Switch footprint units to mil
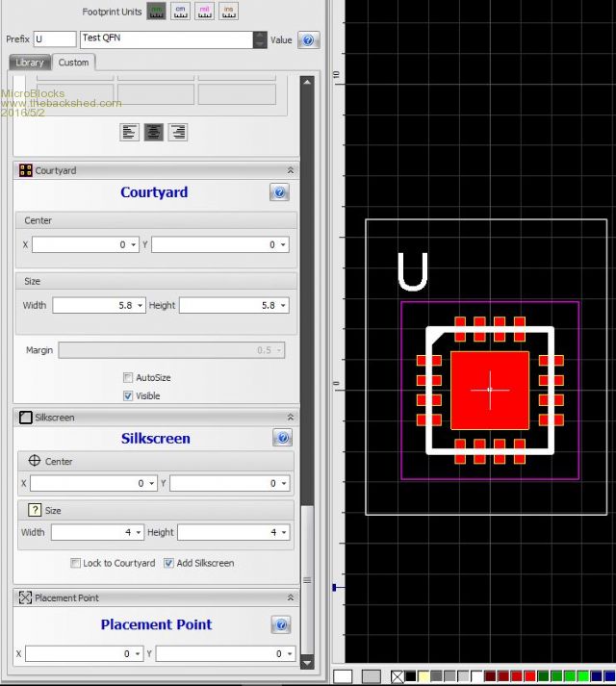616x686 pixels. coord(204,12)
